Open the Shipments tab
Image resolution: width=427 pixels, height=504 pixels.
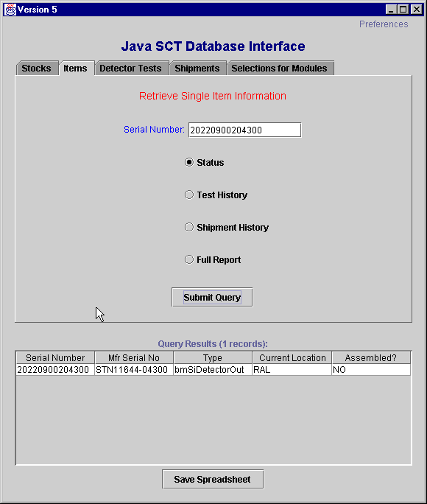coord(197,68)
